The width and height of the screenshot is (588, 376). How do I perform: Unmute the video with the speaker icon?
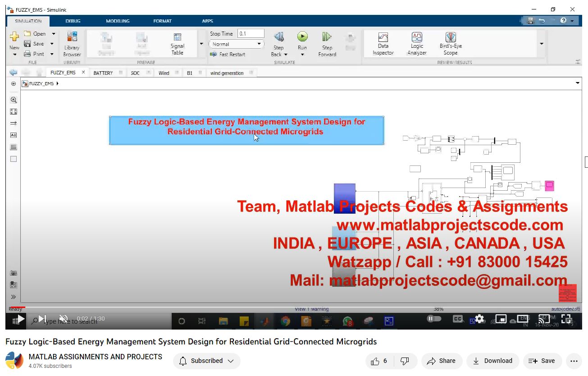[64, 319]
